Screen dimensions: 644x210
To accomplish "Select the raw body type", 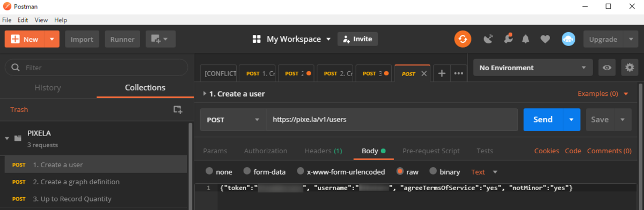I will (x=400, y=172).
